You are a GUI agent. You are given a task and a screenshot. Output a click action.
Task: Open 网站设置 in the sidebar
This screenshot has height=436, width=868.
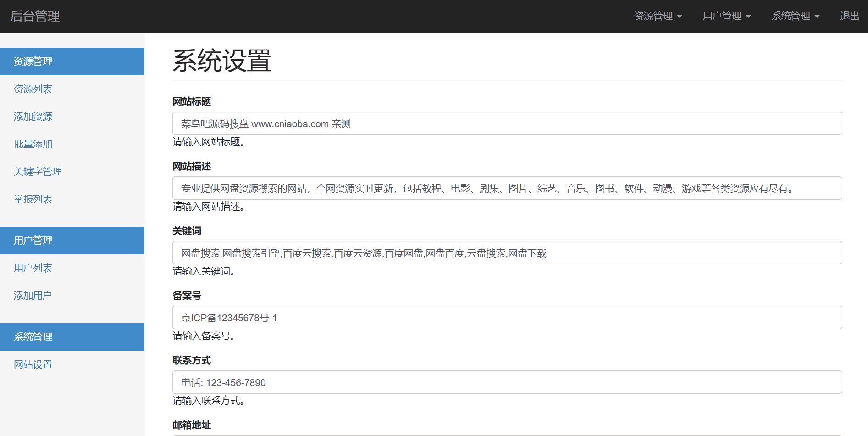point(33,364)
